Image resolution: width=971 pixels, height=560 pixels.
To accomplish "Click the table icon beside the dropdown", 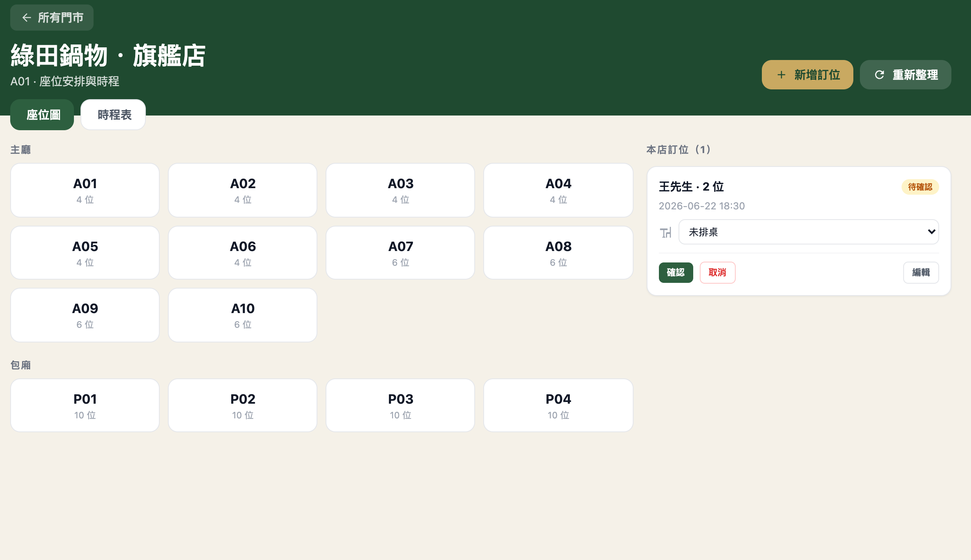I will 666,233.
